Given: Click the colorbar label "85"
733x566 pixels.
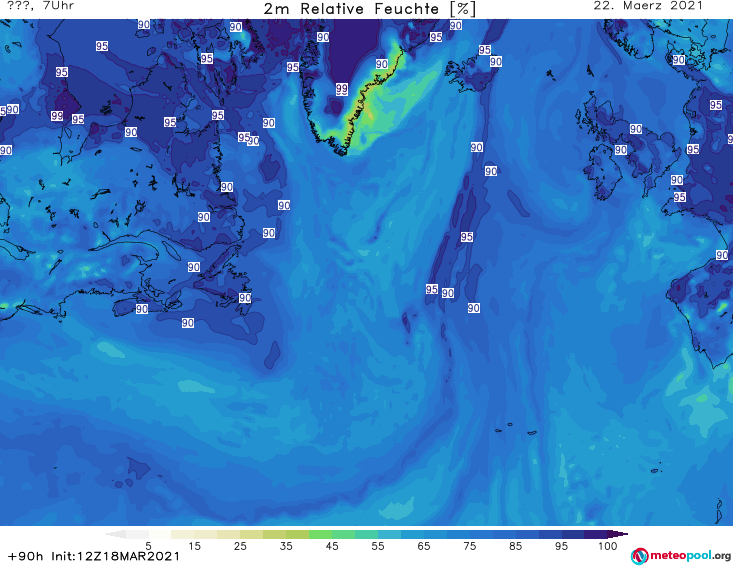Looking at the screenshot, I should click(516, 546).
